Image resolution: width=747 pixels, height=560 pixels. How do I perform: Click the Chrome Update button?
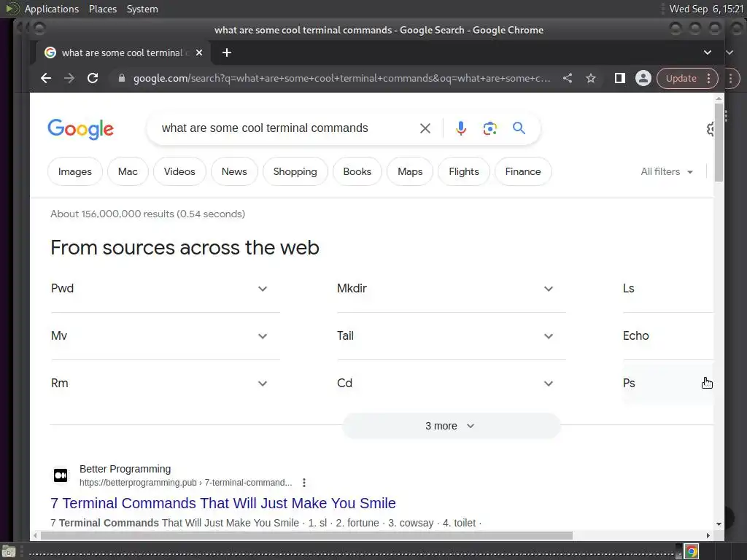coord(681,78)
